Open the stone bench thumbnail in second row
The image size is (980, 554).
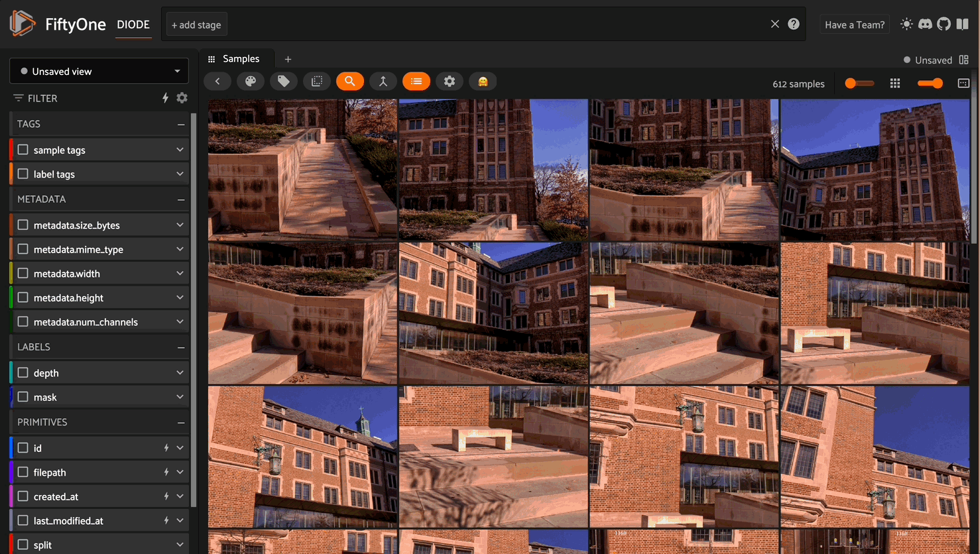click(x=875, y=313)
